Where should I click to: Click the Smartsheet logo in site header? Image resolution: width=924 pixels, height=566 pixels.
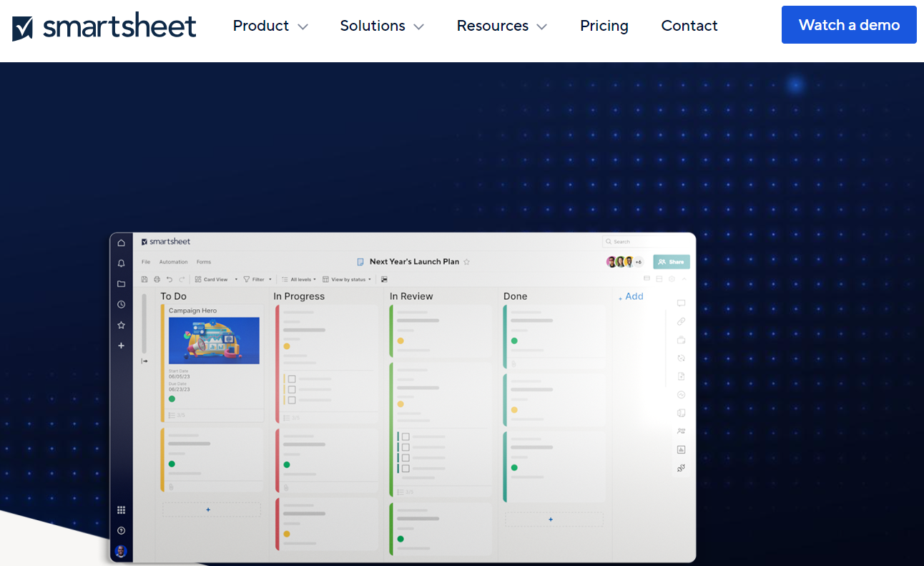click(x=104, y=26)
